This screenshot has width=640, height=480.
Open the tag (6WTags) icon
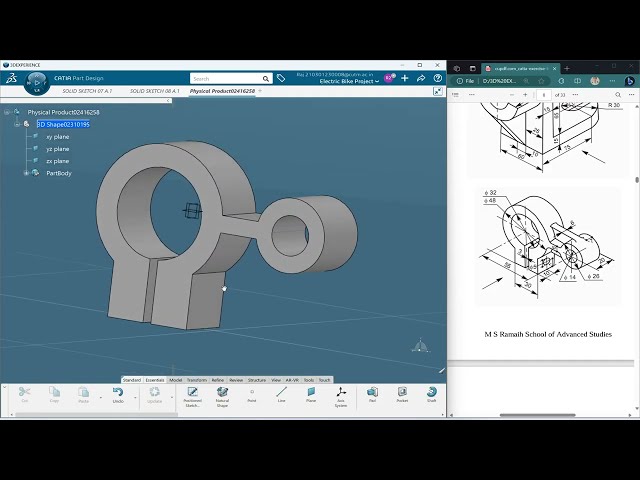coord(281,78)
